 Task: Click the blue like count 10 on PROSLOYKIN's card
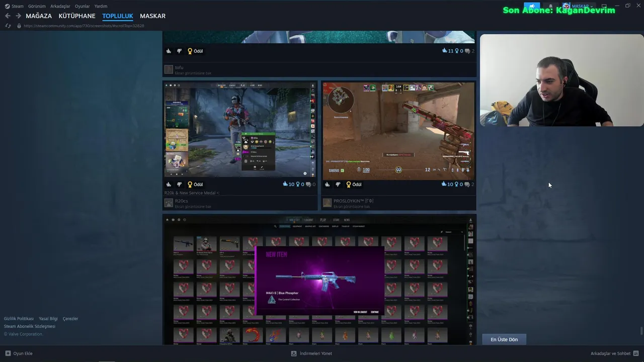[x=448, y=185]
